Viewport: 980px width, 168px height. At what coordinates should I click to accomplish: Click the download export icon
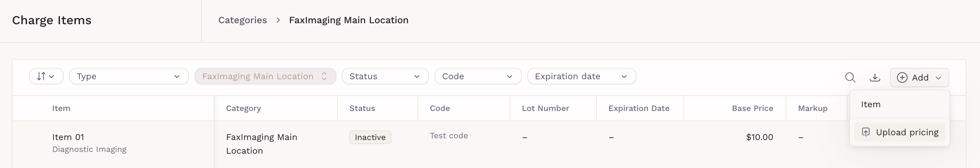pyautogui.click(x=875, y=77)
